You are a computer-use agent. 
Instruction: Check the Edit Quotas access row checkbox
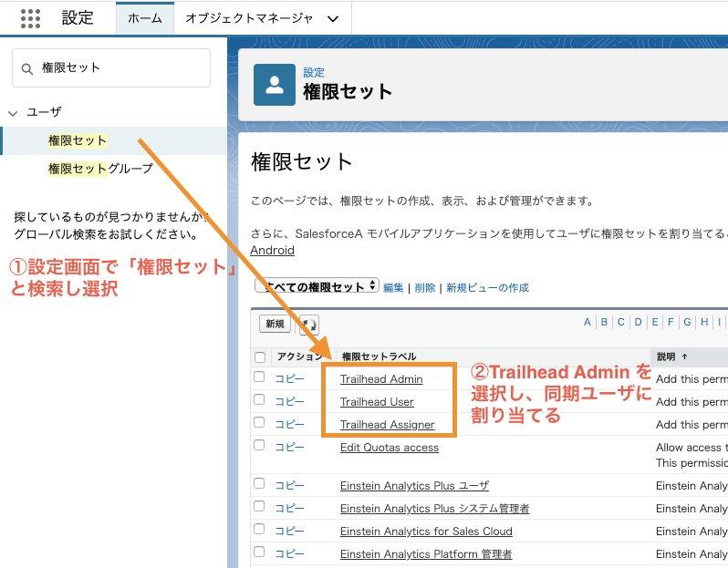pyautogui.click(x=259, y=445)
